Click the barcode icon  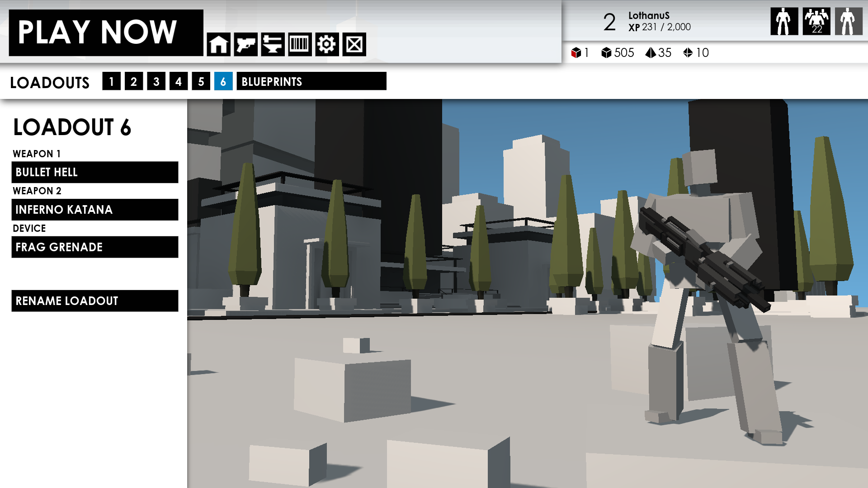[300, 44]
